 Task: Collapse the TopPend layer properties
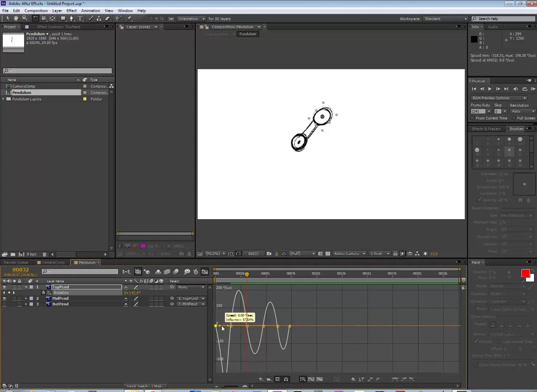click(26, 287)
